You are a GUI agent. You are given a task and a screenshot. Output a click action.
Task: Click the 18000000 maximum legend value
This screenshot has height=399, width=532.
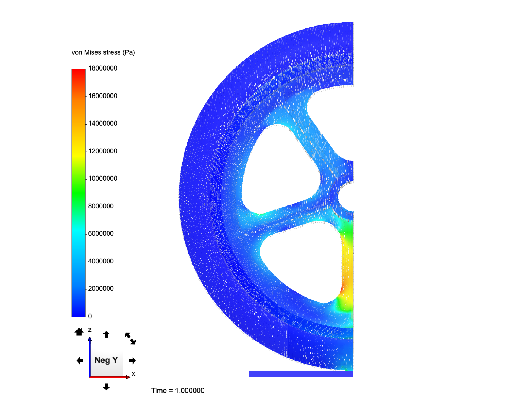point(102,68)
